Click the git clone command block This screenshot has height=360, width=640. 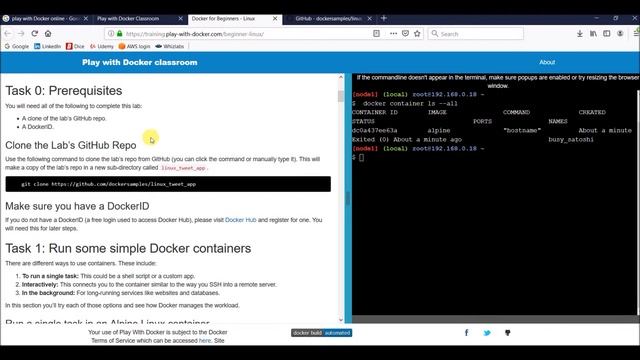pos(168,184)
